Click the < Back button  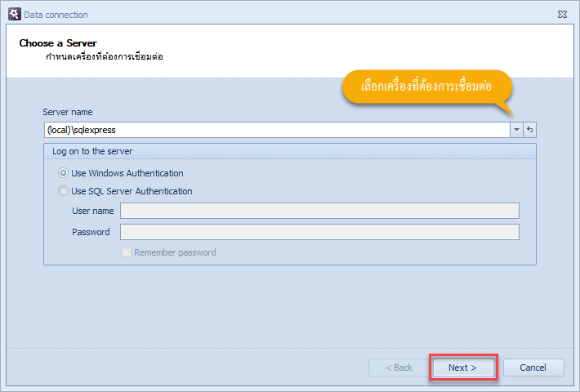(399, 367)
